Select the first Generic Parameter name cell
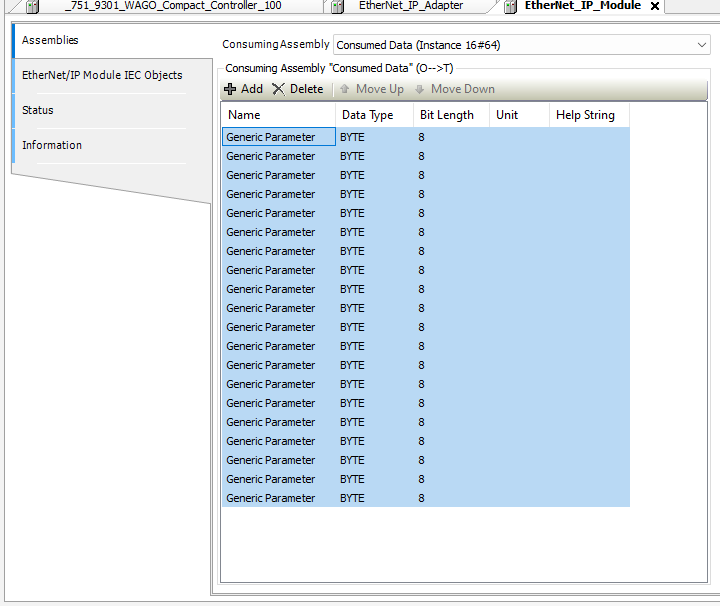 pyautogui.click(x=279, y=137)
